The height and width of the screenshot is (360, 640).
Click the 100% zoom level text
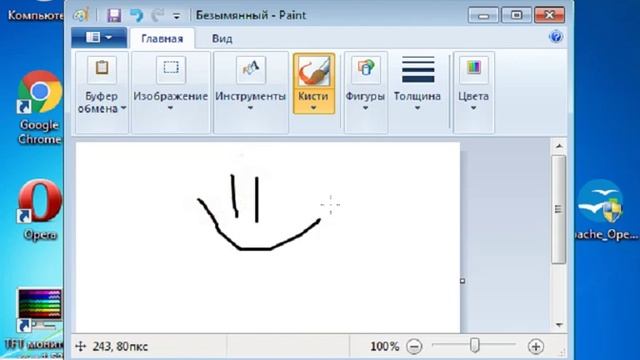(384, 347)
